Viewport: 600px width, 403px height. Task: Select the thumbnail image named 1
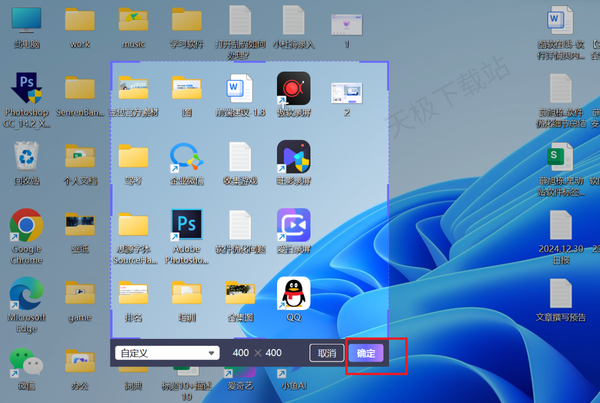pos(347,25)
